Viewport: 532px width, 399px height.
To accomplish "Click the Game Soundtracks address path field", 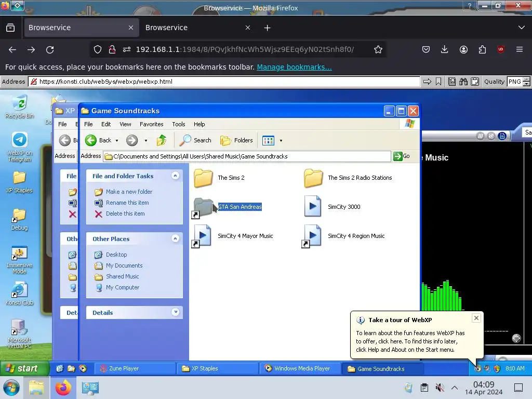I will tap(247, 156).
